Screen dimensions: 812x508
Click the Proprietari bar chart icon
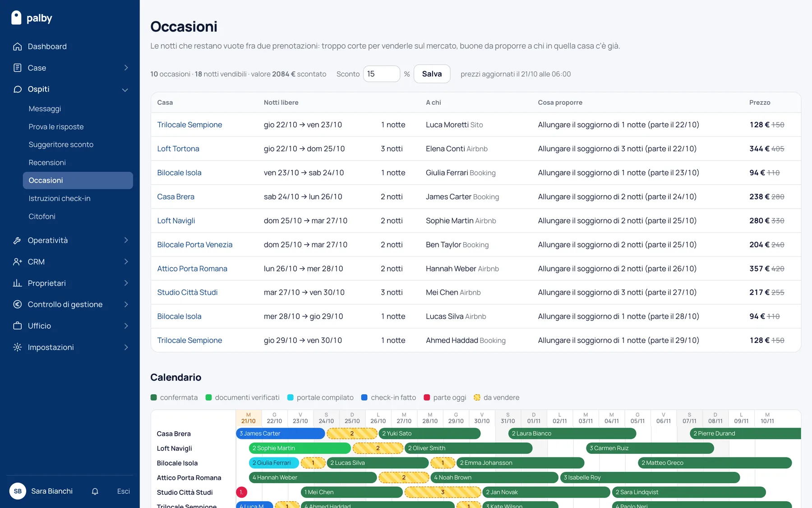point(18,283)
